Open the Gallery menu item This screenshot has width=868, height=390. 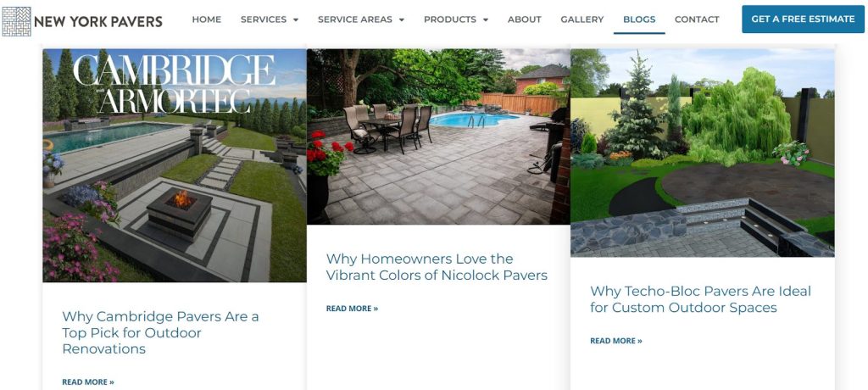581,19
